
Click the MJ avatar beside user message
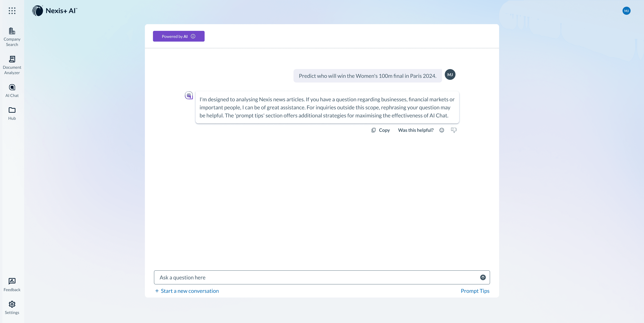[450, 74]
